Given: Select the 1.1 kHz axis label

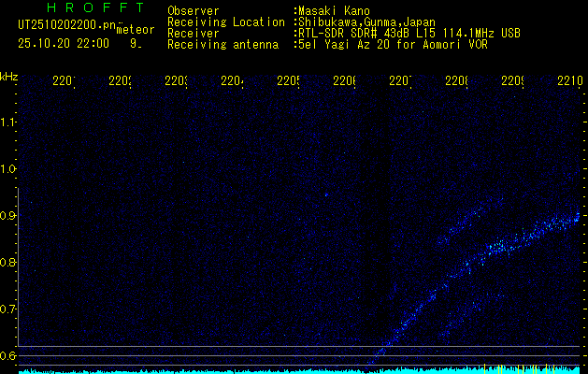Looking at the screenshot, I should tap(7, 122).
